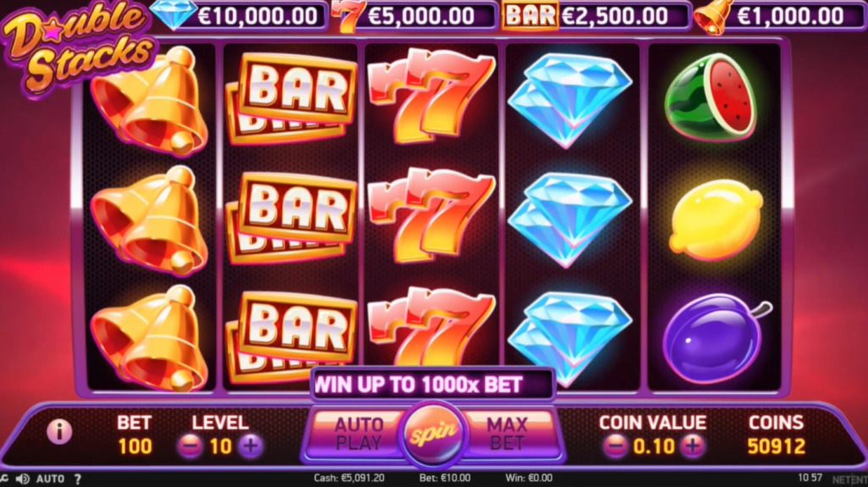Click the lemon symbol on the reels
This screenshot has height=487, width=868.
pos(715,219)
